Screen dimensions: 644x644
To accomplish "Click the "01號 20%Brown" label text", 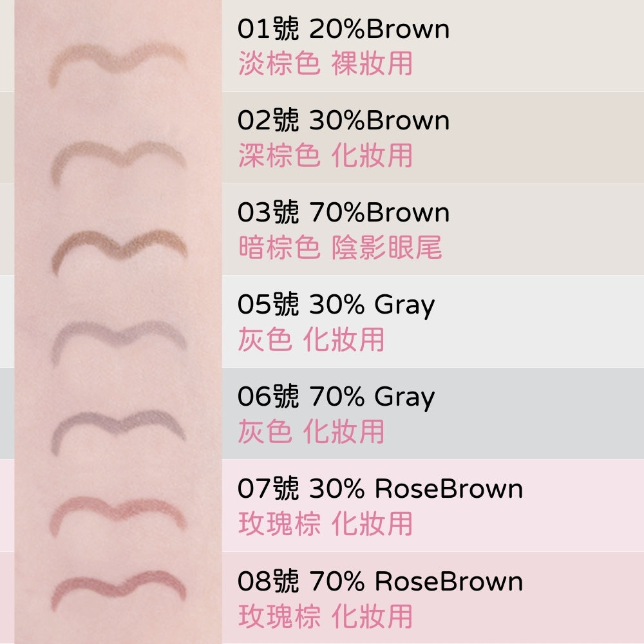I will (x=343, y=29).
